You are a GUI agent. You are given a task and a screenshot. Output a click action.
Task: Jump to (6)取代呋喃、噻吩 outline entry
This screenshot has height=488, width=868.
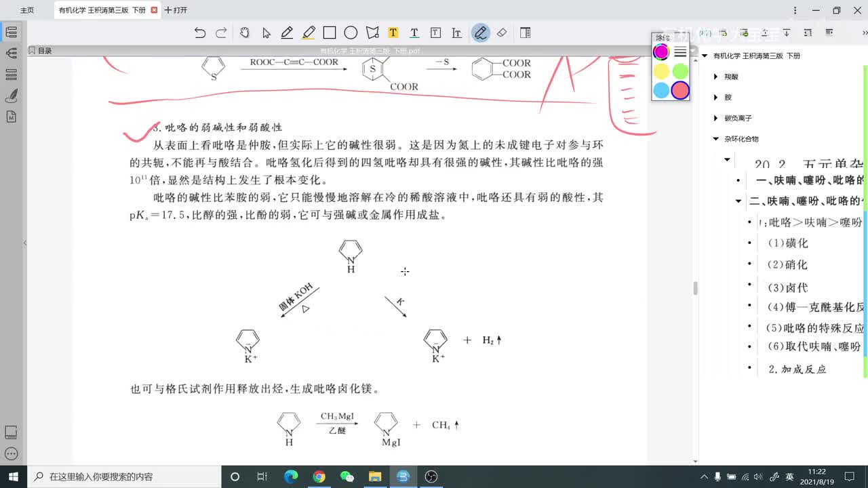click(814, 346)
